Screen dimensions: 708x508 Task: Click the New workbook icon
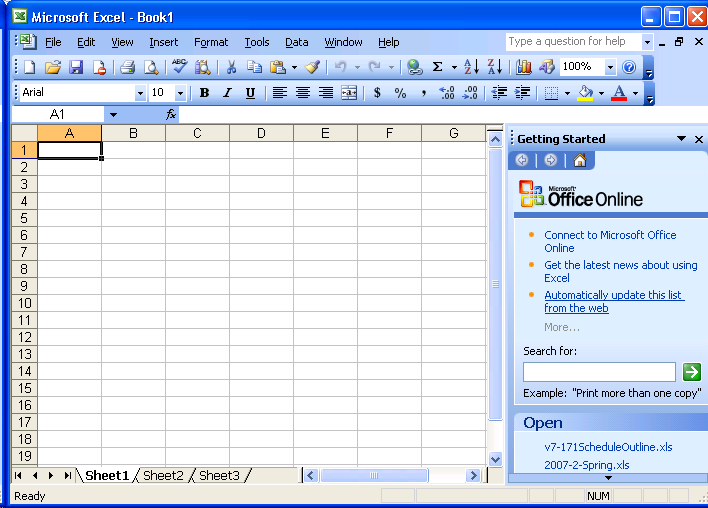tap(30, 67)
